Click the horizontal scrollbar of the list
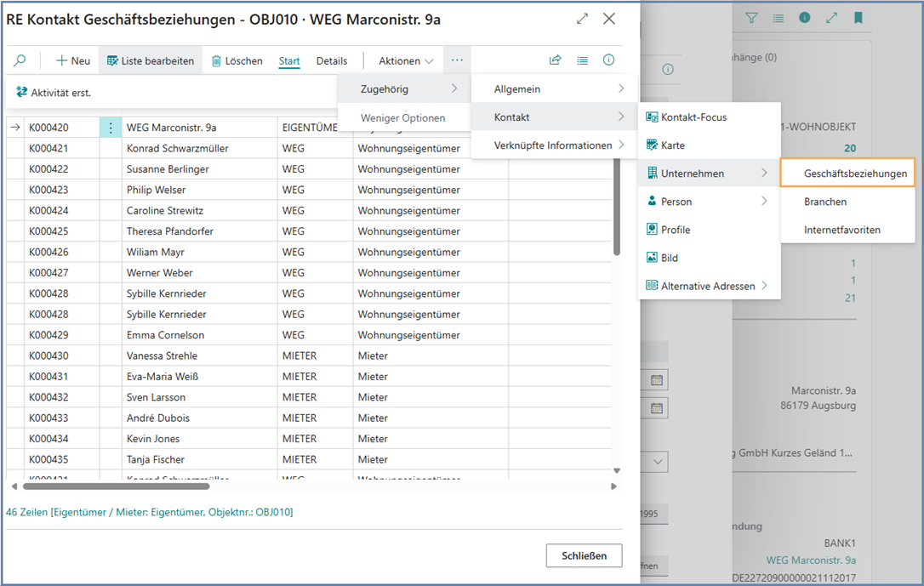 117,486
